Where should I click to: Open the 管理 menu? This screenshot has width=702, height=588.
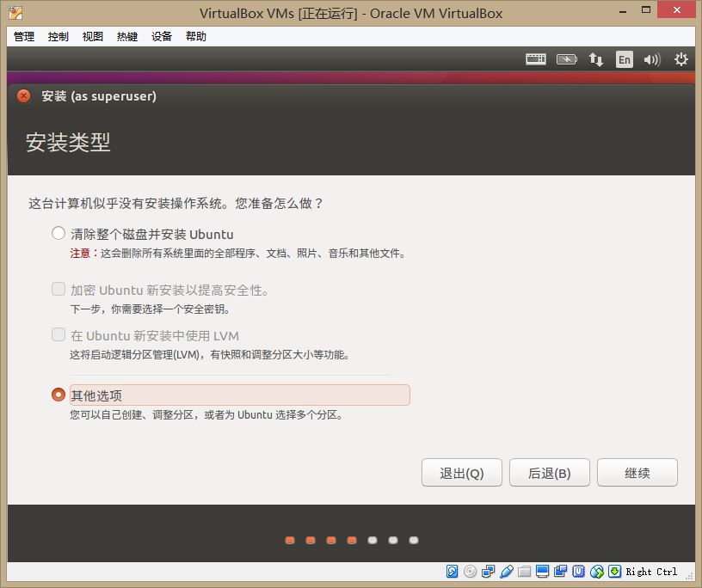tap(24, 36)
